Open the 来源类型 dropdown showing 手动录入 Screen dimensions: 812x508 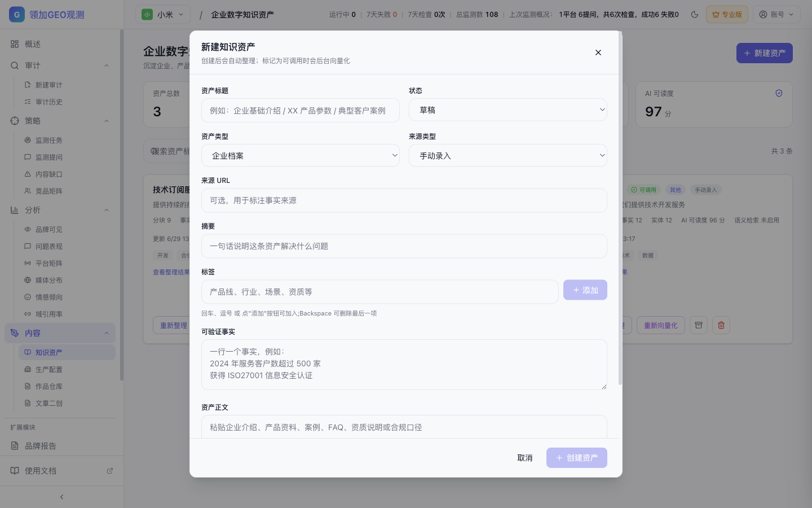point(508,156)
